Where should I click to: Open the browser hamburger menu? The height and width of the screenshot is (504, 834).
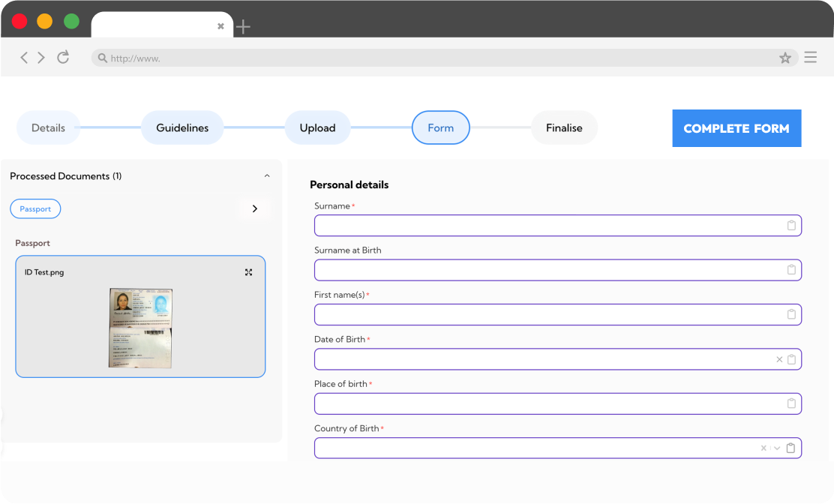pos(810,58)
